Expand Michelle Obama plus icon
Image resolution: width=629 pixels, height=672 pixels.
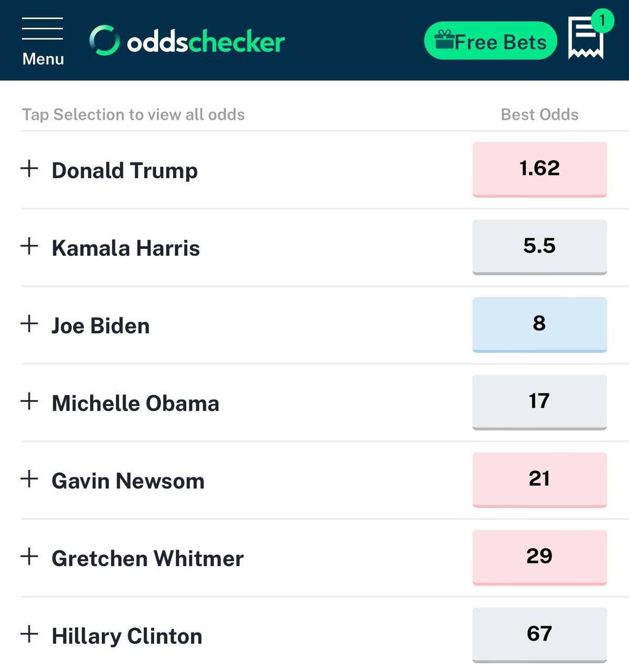coord(29,401)
